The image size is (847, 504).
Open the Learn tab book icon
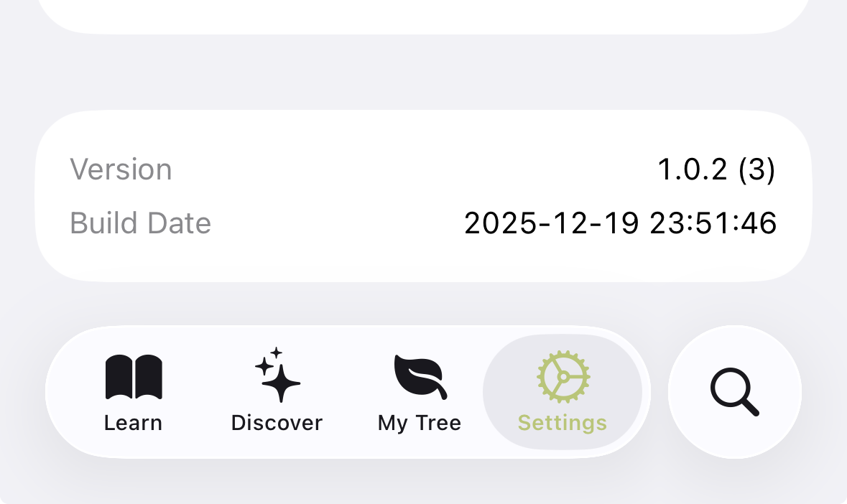(x=134, y=377)
